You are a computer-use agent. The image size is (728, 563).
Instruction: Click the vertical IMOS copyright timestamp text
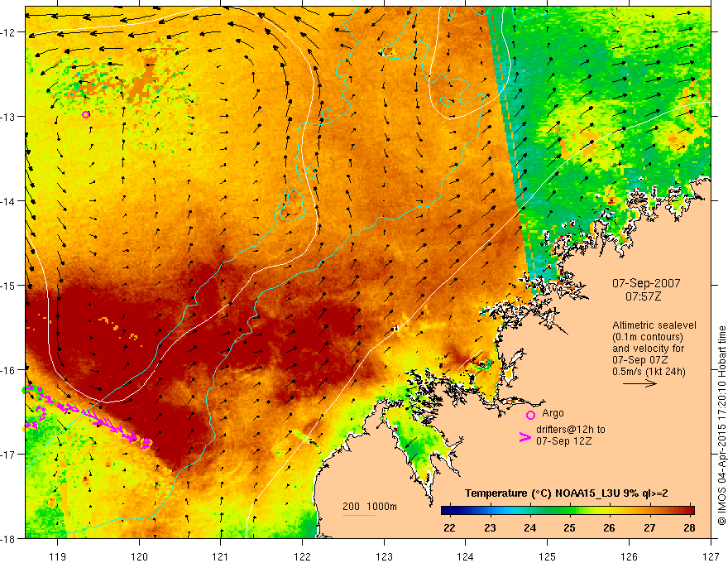(721, 426)
